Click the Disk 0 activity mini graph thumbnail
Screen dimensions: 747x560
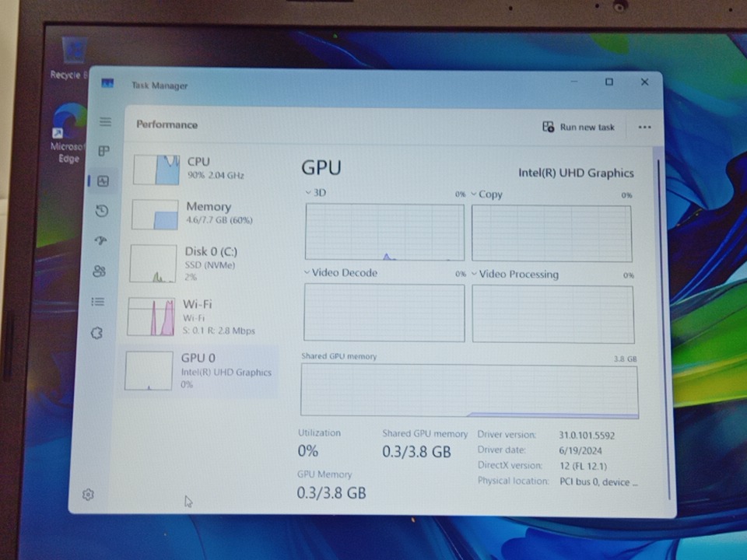pos(153,264)
